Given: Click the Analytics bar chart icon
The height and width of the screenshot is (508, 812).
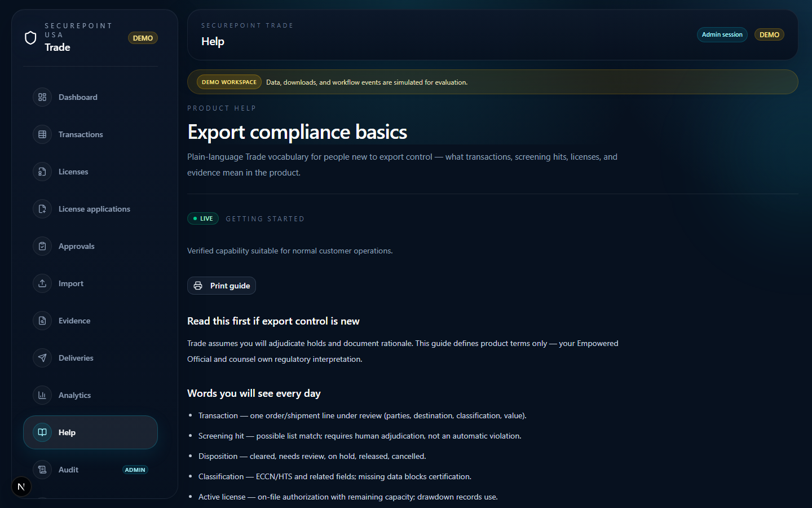Looking at the screenshot, I should coord(42,395).
